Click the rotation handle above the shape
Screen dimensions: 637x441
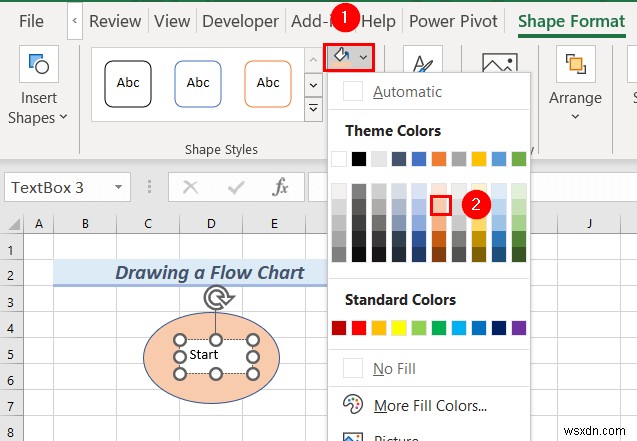[x=218, y=298]
